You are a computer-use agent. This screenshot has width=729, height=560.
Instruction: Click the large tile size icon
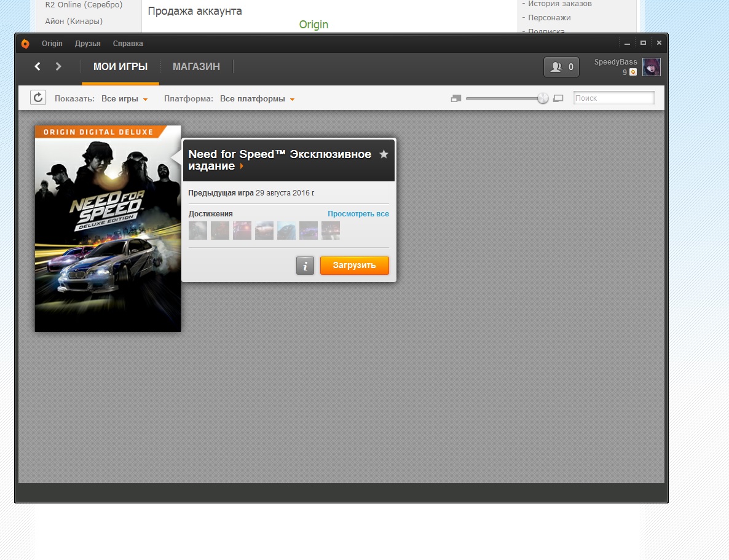point(558,98)
